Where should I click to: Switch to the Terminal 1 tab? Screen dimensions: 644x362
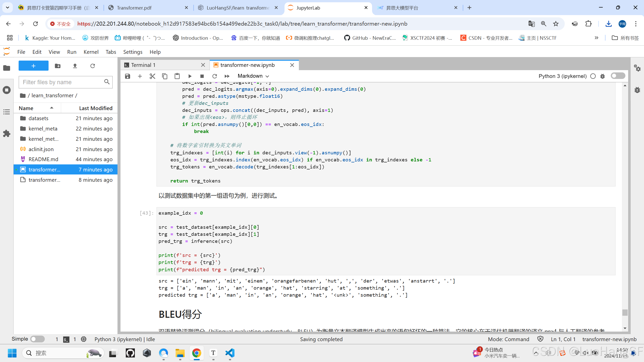143,65
